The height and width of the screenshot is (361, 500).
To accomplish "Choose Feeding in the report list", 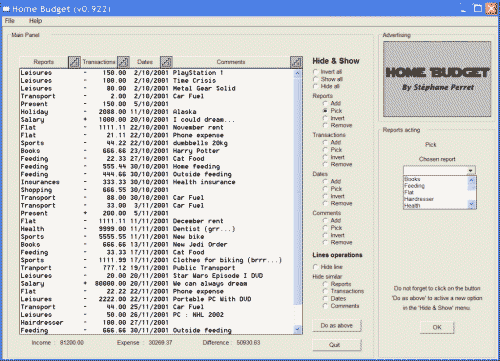I will 436,186.
